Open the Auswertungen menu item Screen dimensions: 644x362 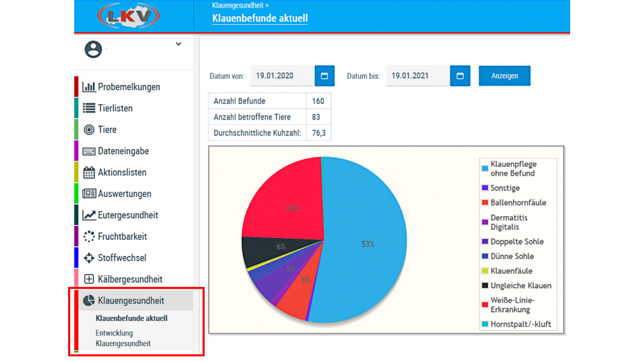pos(124,194)
